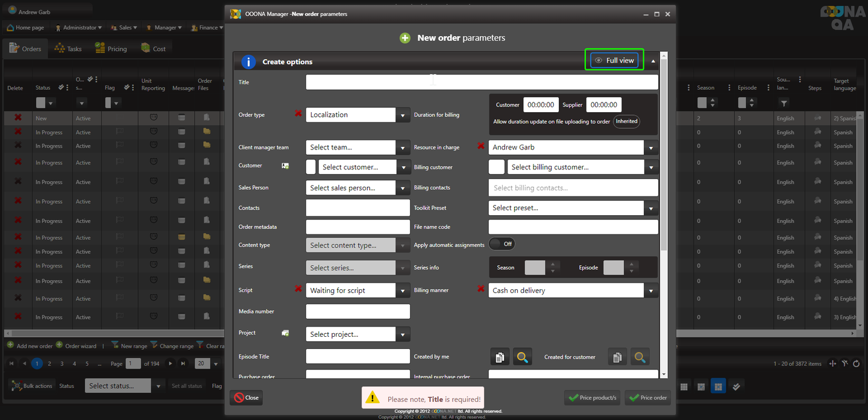This screenshot has height=420, width=868.
Task: Clear Order type with red X
Action: click(x=298, y=113)
